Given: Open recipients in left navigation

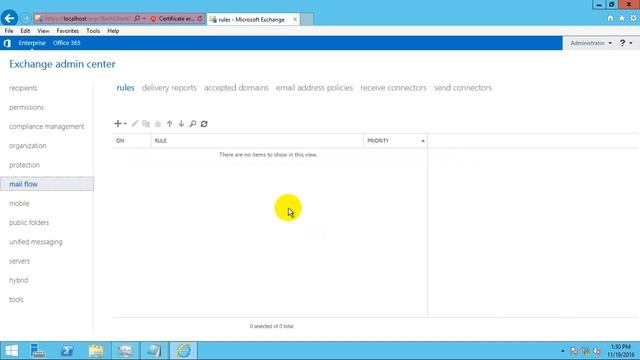Looking at the screenshot, I should (23, 88).
